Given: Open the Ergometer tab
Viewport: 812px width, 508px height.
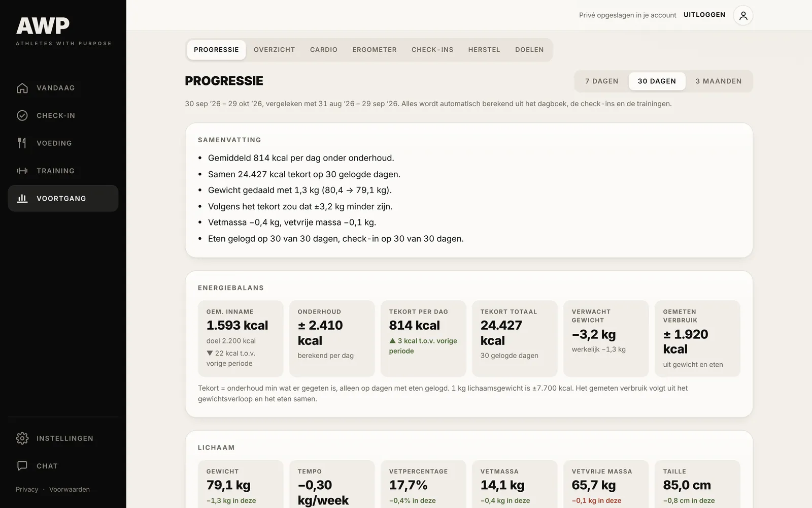Looking at the screenshot, I should pos(375,50).
